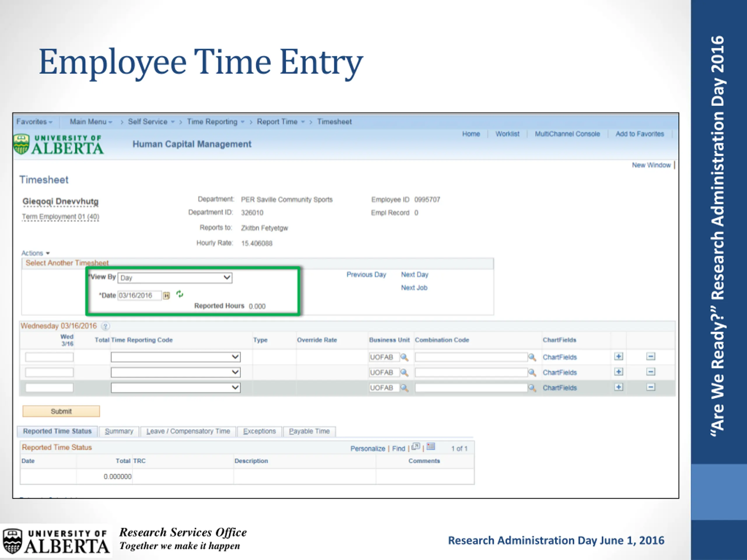Viewport: 747px width, 560px height.
Task: Open ChartFields link in second row
Action: click(560, 373)
